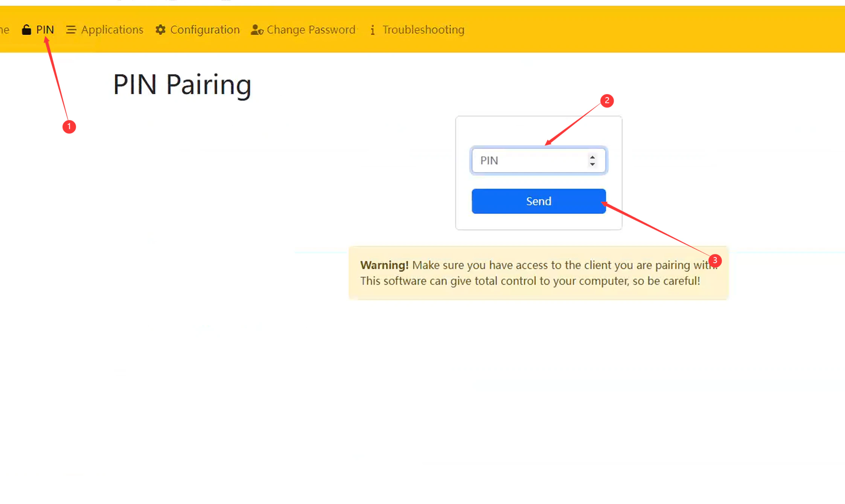Go to the Applications page
This screenshot has height=504, width=845.
pos(112,29)
